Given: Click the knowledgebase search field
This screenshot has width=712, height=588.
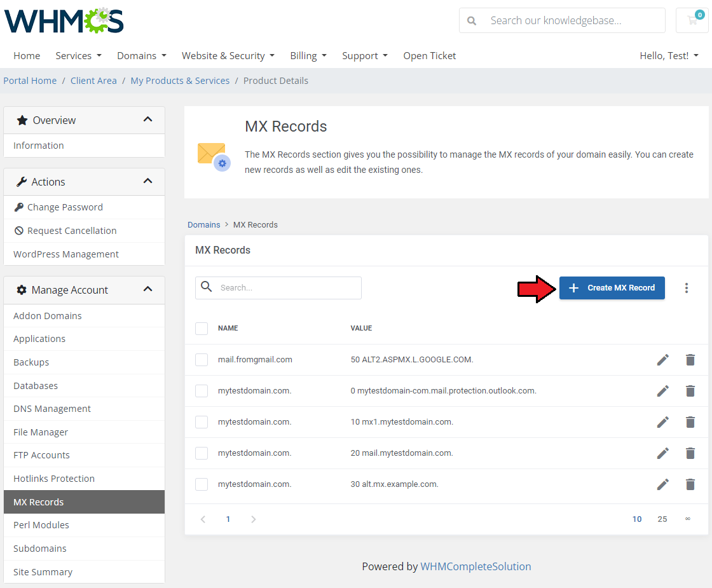Looking at the screenshot, I should point(562,20).
